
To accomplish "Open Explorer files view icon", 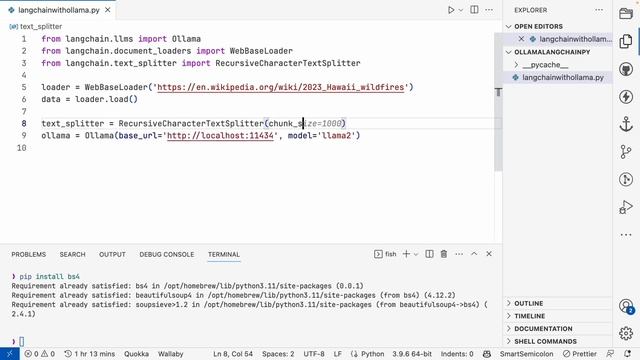I will point(626,41).
